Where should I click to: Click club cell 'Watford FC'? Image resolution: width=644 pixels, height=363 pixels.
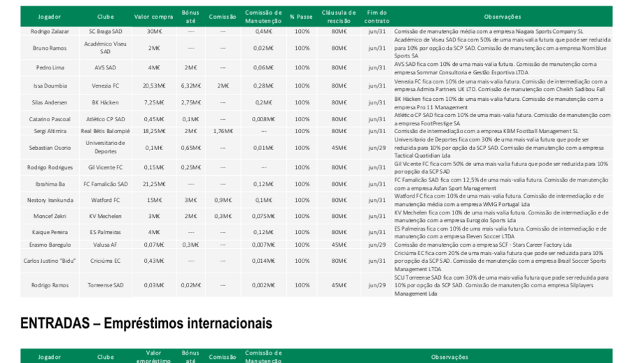tap(105, 200)
